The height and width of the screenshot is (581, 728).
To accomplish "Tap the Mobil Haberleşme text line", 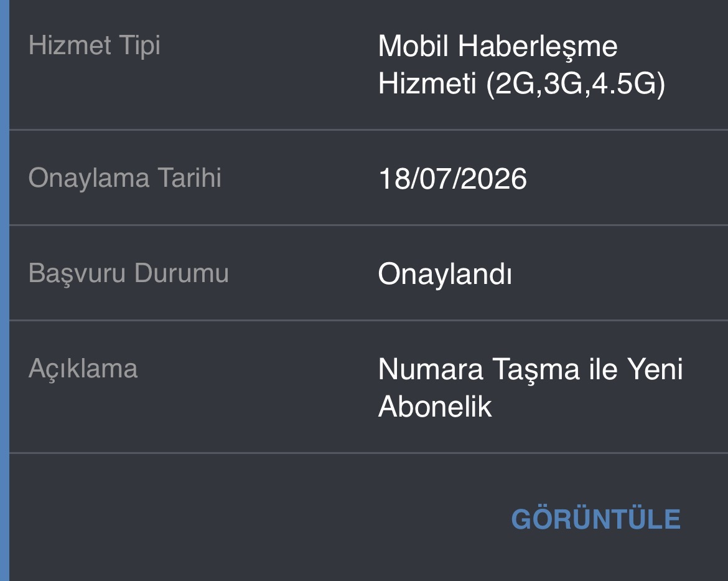I will 498,47.
